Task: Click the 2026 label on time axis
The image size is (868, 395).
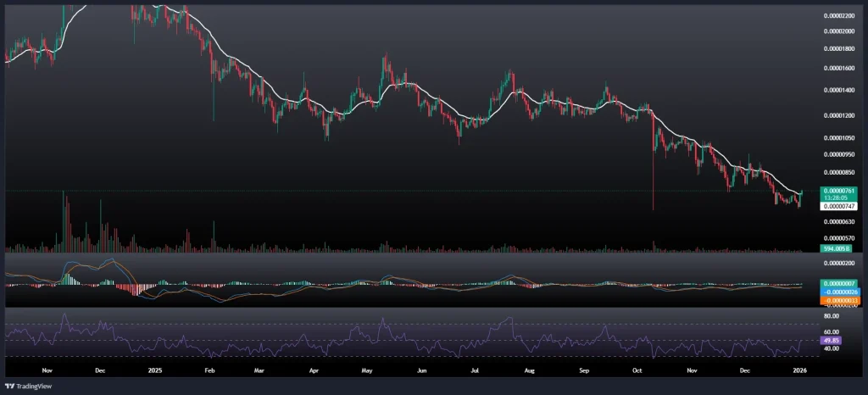Action: 801,370
